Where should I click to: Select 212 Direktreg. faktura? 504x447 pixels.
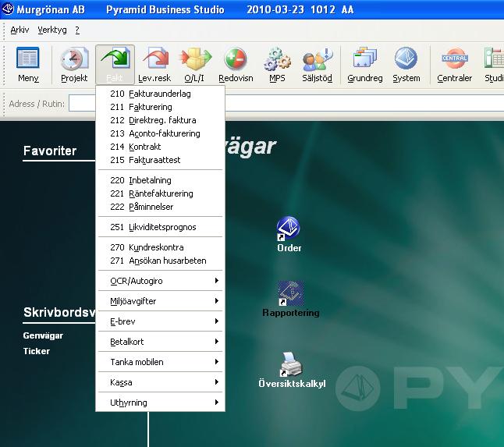coord(160,120)
